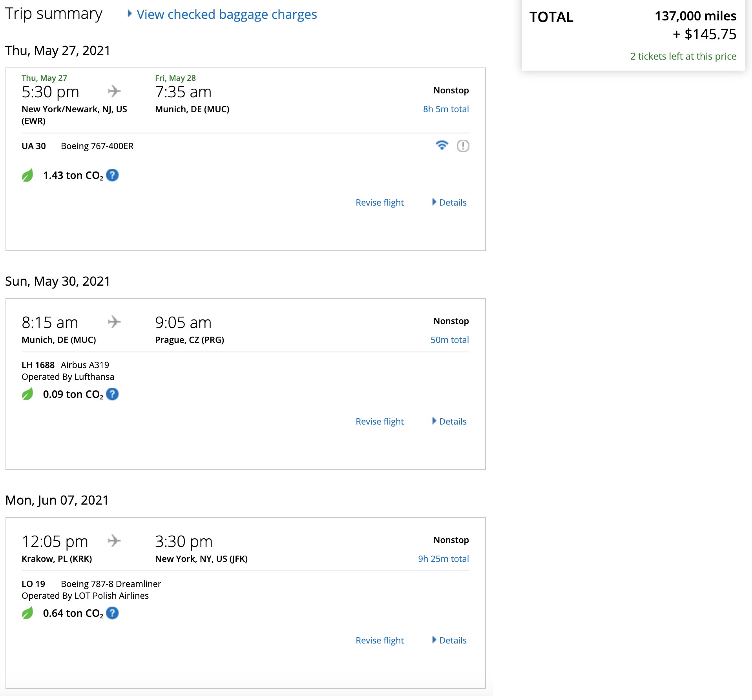Open CO2 help for 1.43 ton flight
Viewport: 752px width, 700px height.
112,175
